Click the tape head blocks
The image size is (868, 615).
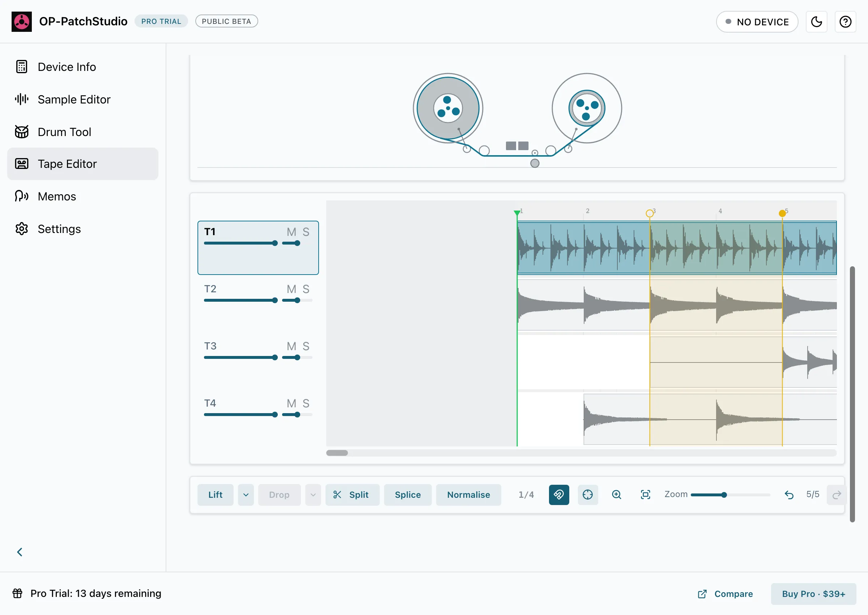[517, 146]
